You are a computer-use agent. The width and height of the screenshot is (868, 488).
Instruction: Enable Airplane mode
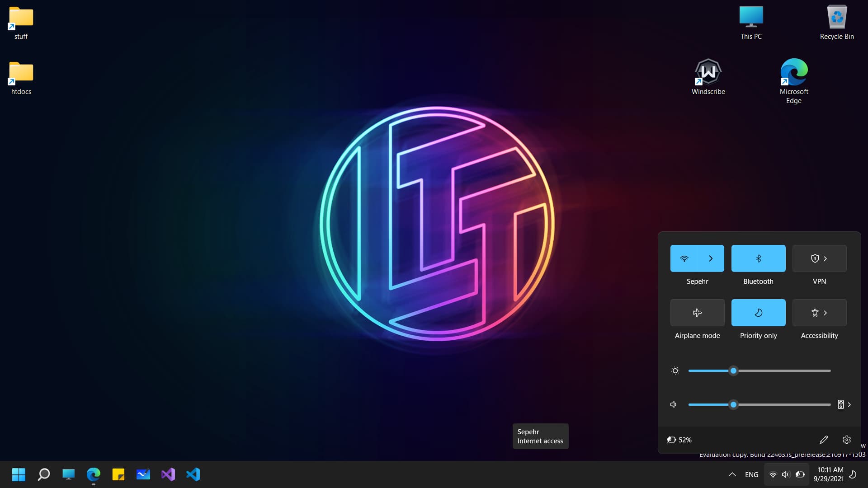(697, 313)
